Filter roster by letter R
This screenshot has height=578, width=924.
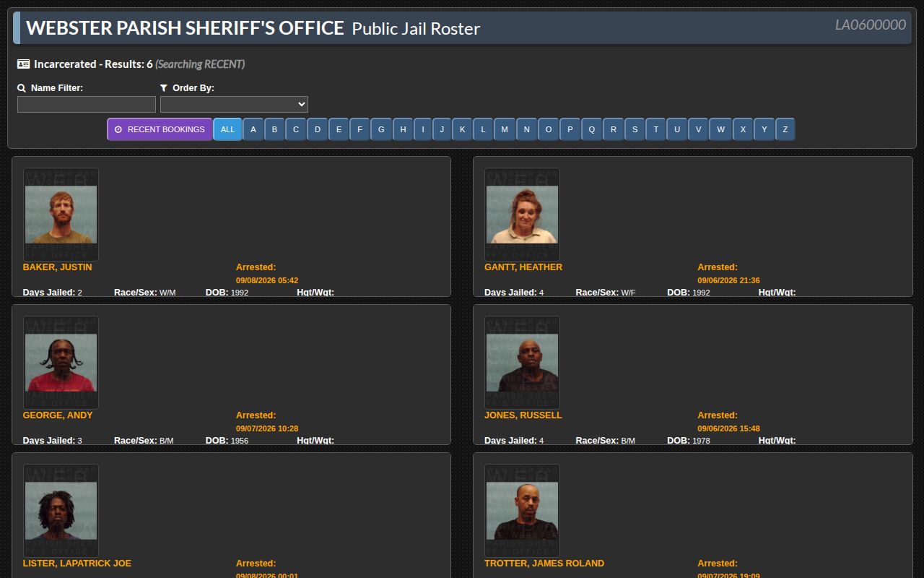tap(614, 129)
